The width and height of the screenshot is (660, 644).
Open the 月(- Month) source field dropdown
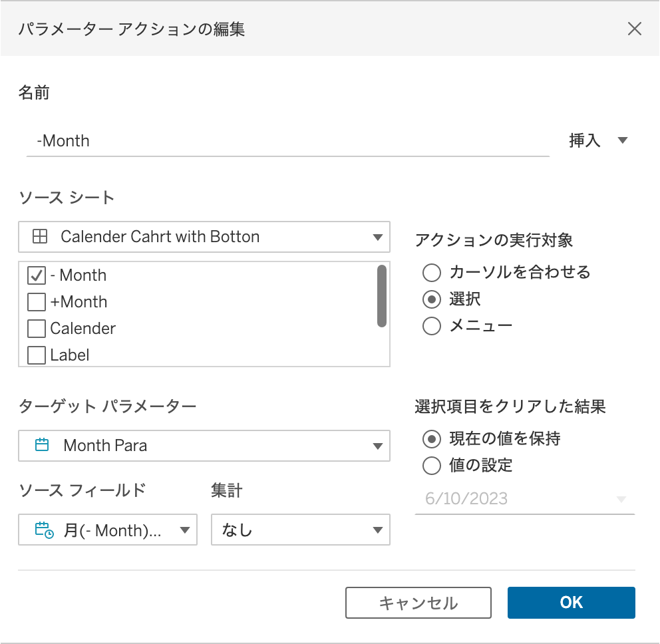pos(184,530)
